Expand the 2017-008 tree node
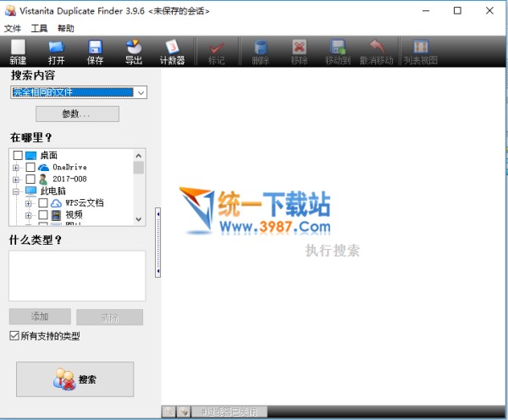Viewport: 508px width, 420px height. [15, 180]
